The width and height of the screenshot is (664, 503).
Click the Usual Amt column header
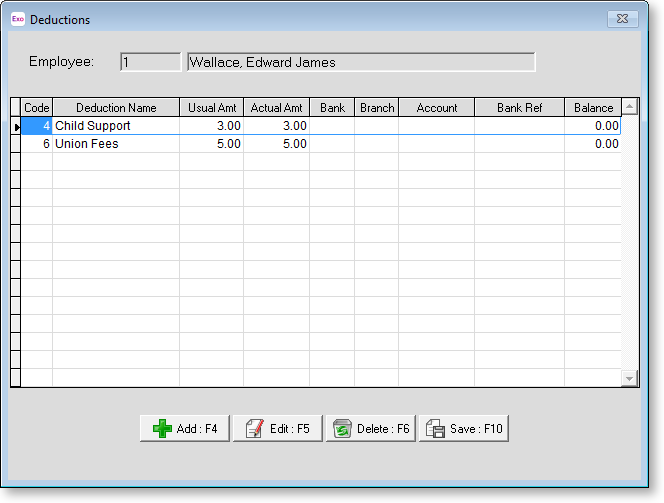tap(211, 108)
